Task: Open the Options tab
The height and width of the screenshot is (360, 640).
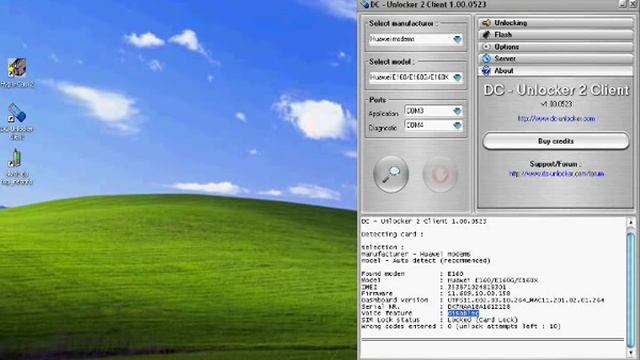Action: (x=556, y=47)
